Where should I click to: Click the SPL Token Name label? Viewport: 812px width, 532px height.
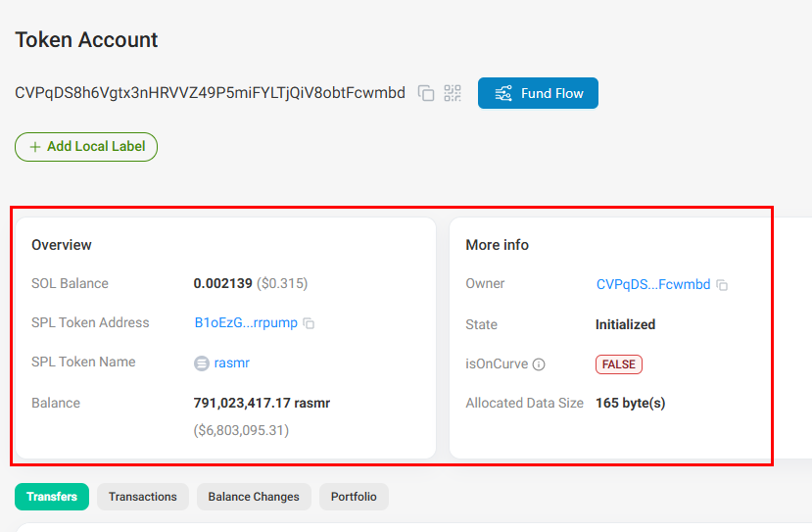pyautogui.click(x=83, y=362)
